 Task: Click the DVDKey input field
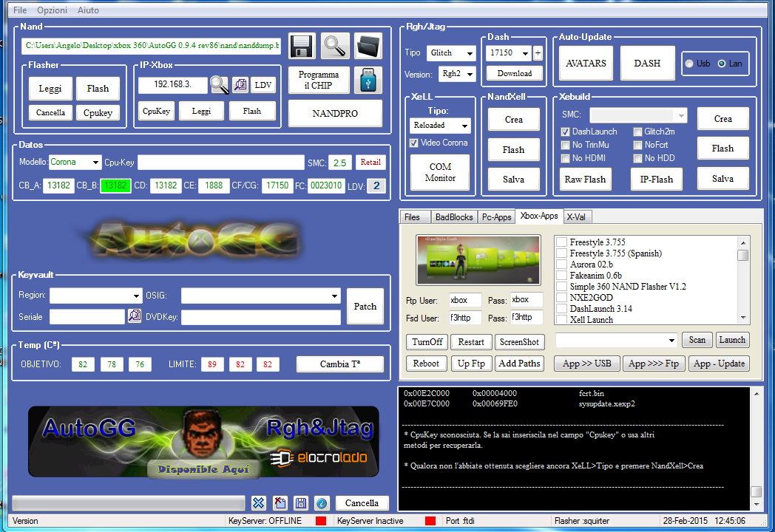[x=261, y=317]
